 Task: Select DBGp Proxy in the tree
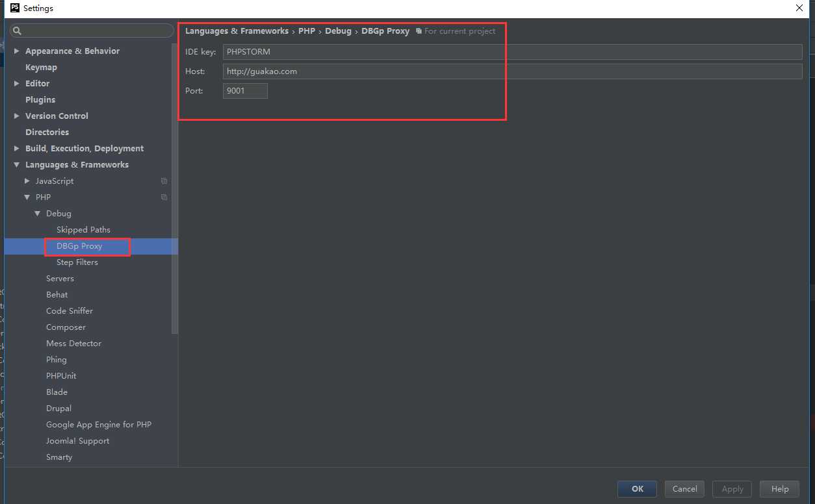coord(79,246)
